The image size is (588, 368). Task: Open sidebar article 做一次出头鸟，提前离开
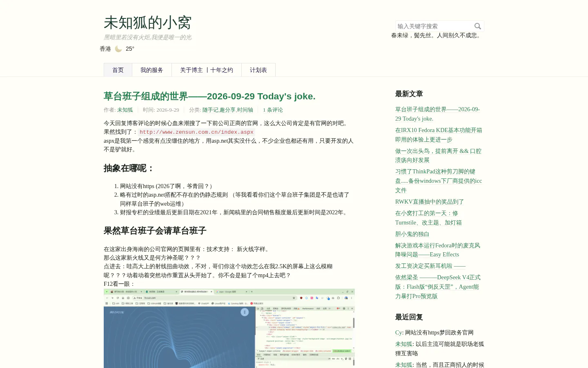pyautogui.click(x=438, y=155)
